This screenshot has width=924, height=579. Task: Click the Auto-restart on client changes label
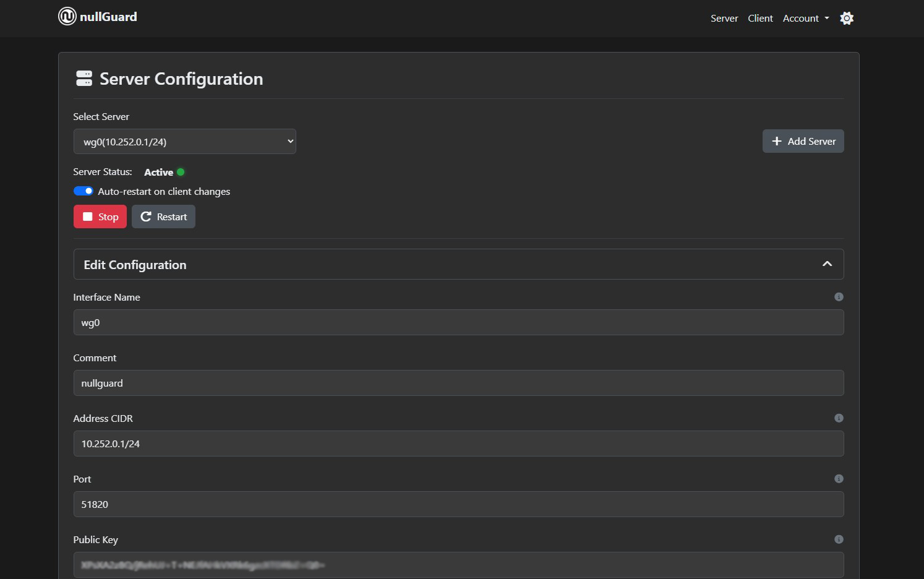coord(164,191)
